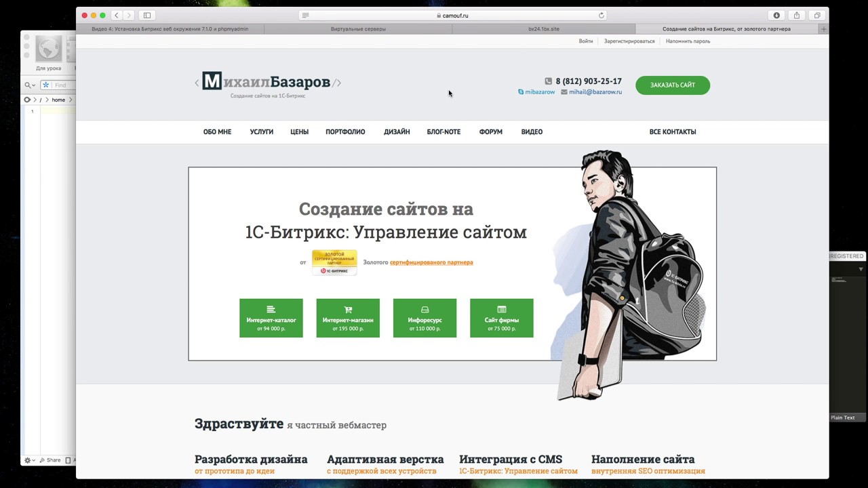868x488 pixels.
Task: Switch to the bx24.1bx.site tab
Action: [544, 29]
